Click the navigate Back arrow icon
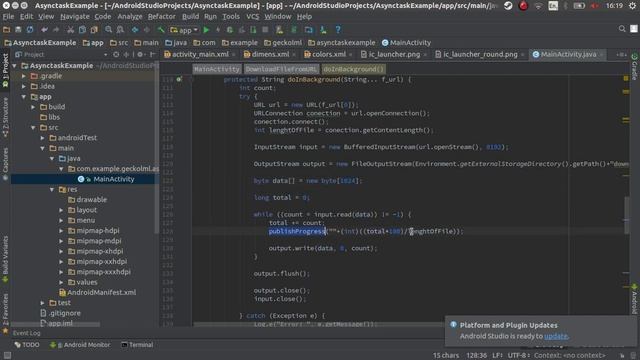Viewport: 640px width, 360px height. click(135, 30)
